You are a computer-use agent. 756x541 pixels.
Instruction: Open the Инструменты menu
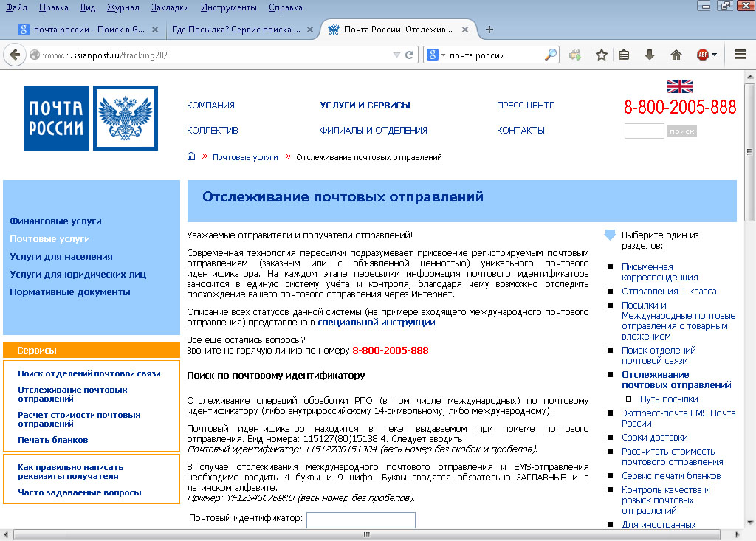point(229,7)
